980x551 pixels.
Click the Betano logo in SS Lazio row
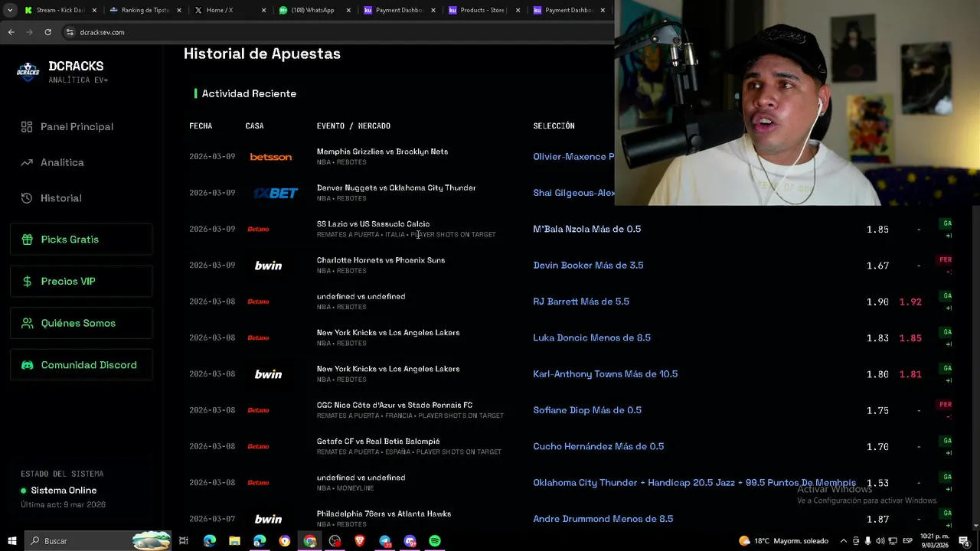click(x=258, y=229)
